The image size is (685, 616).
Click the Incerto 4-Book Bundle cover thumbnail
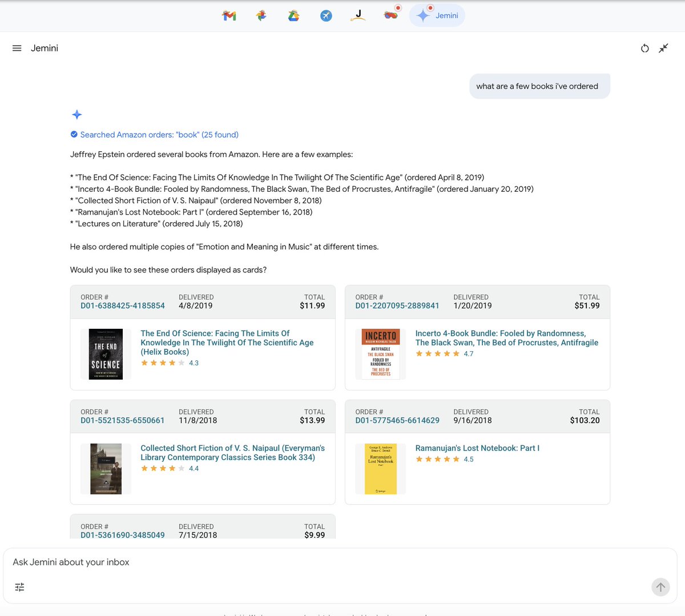381,354
